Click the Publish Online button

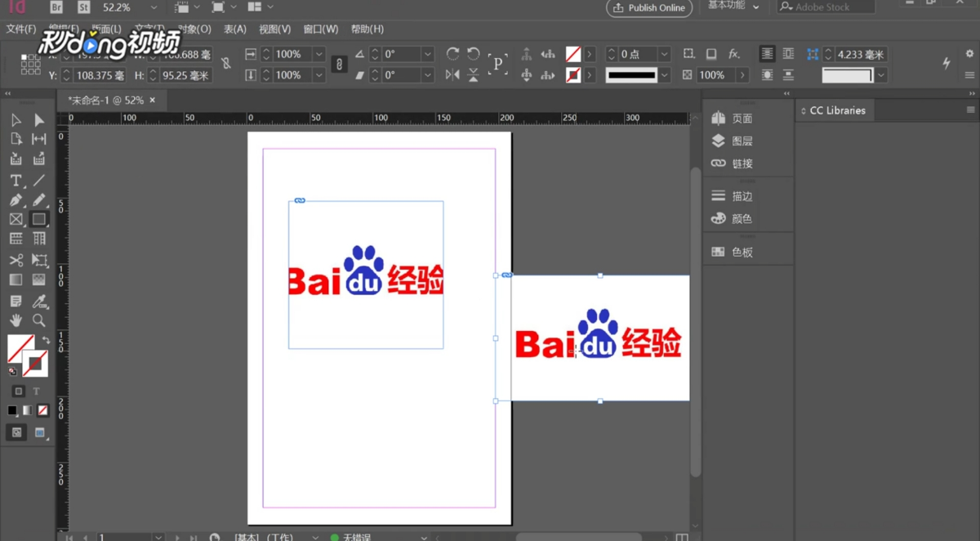point(649,7)
